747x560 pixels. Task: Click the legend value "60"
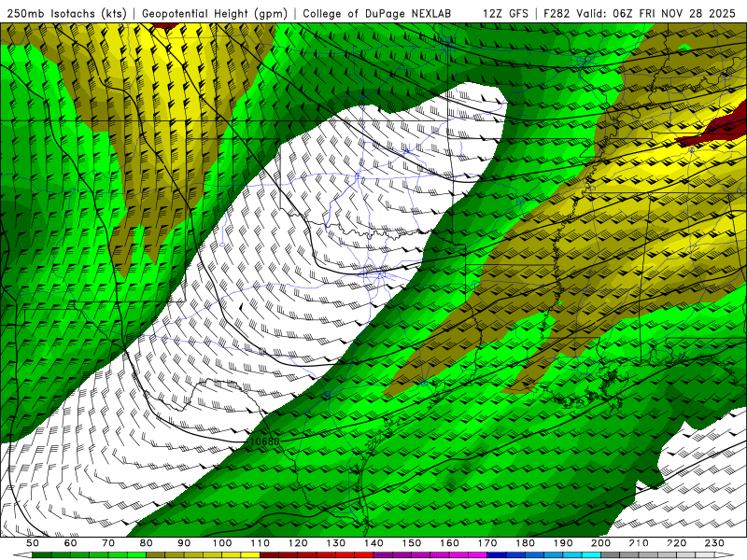click(x=71, y=543)
